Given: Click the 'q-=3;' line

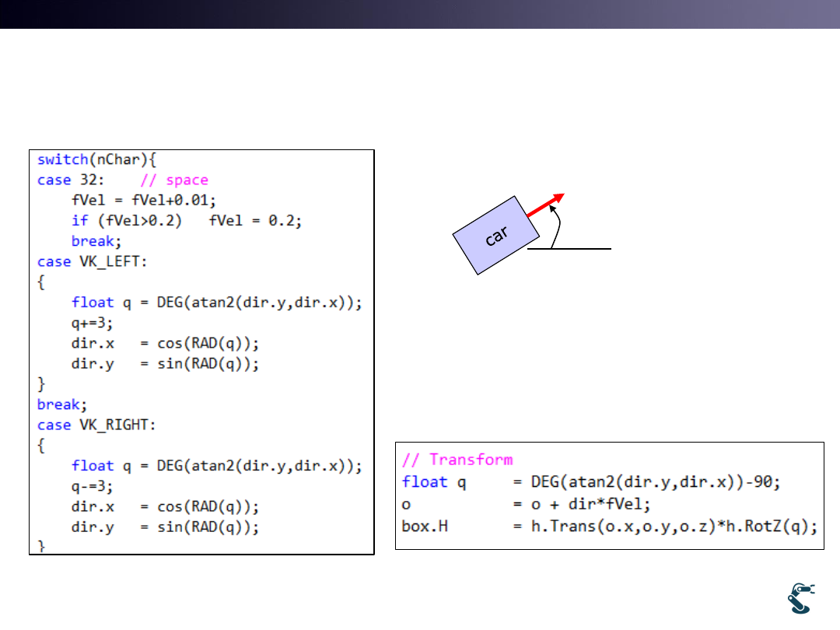Looking at the screenshot, I should coord(92,486).
